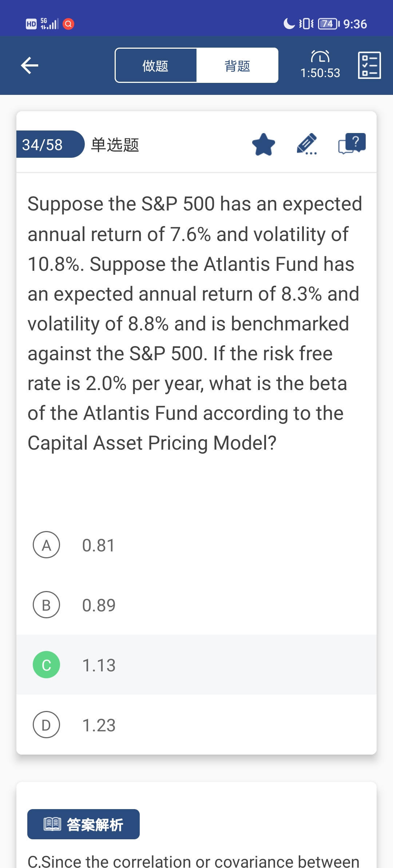Tap the red search status icon

click(x=68, y=24)
